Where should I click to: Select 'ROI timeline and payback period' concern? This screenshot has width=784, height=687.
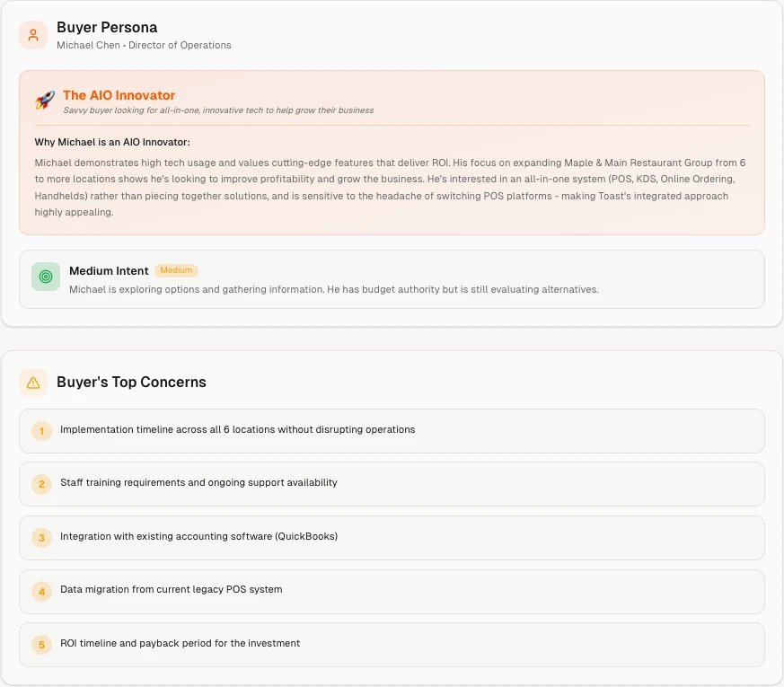[x=392, y=645]
